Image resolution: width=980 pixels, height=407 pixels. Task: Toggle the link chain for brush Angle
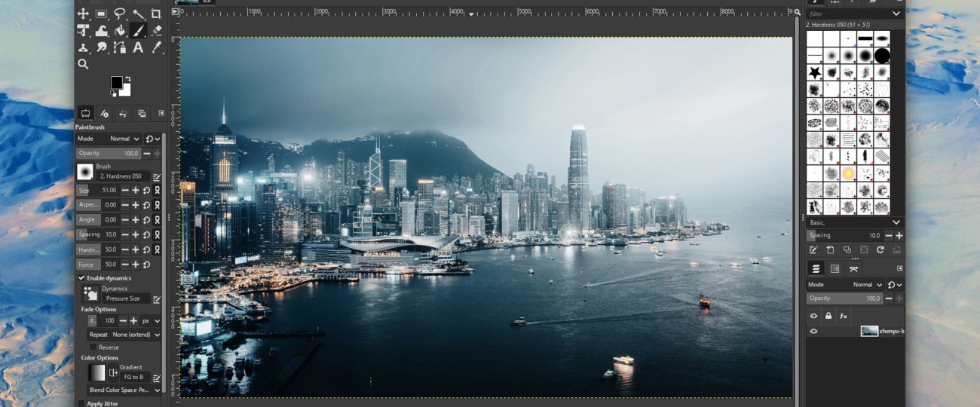coord(157,220)
